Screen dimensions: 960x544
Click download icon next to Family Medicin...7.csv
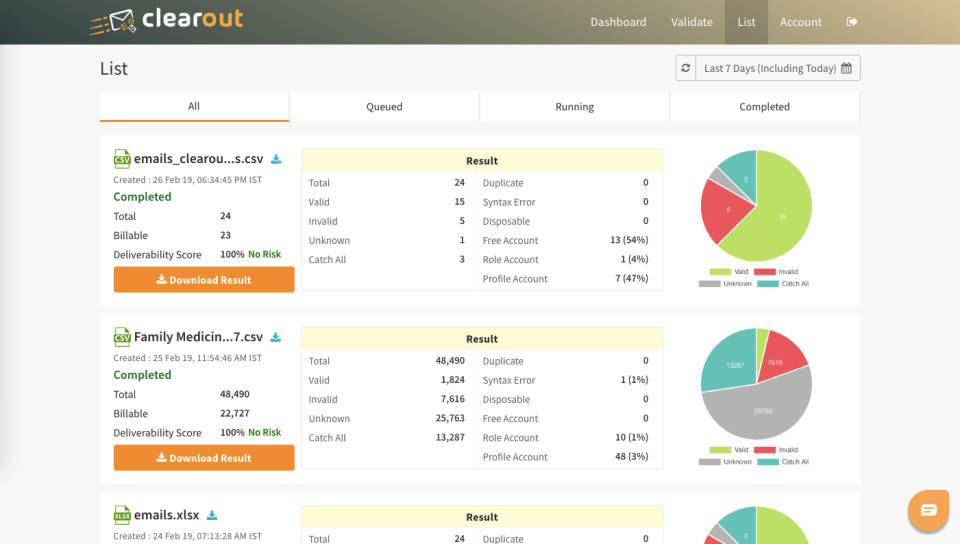(277, 337)
